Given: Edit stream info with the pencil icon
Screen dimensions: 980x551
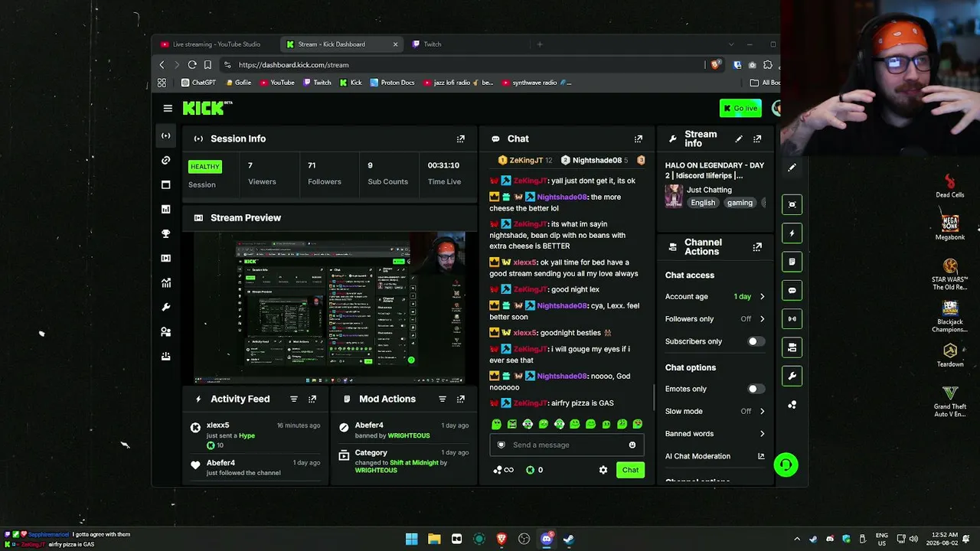Looking at the screenshot, I should 739,139.
